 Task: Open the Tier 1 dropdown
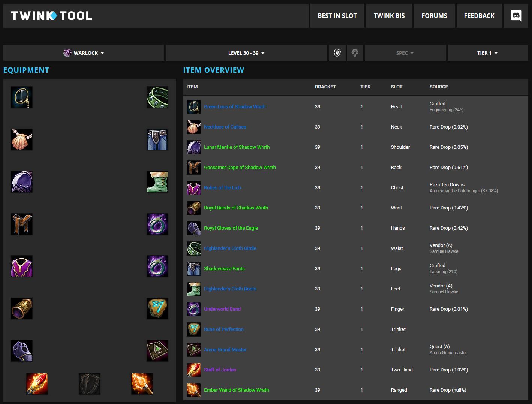(488, 53)
